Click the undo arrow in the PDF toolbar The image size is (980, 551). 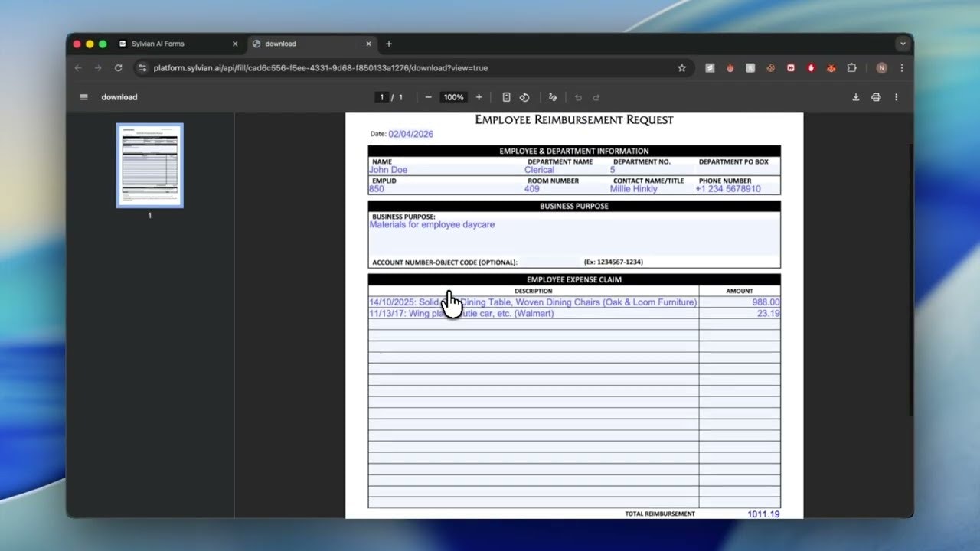578,97
